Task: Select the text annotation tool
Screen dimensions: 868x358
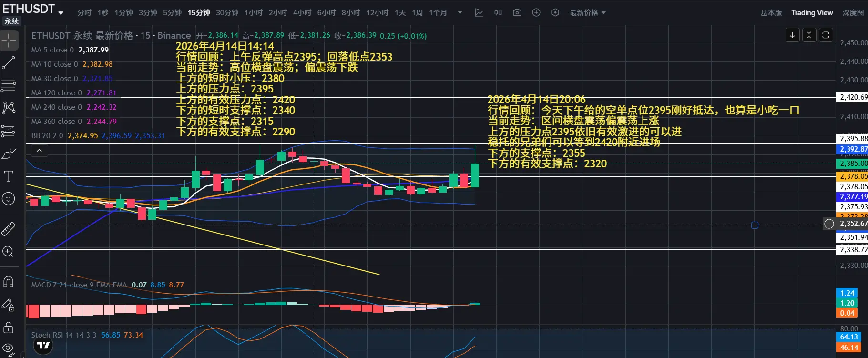Action: click(9, 176)
